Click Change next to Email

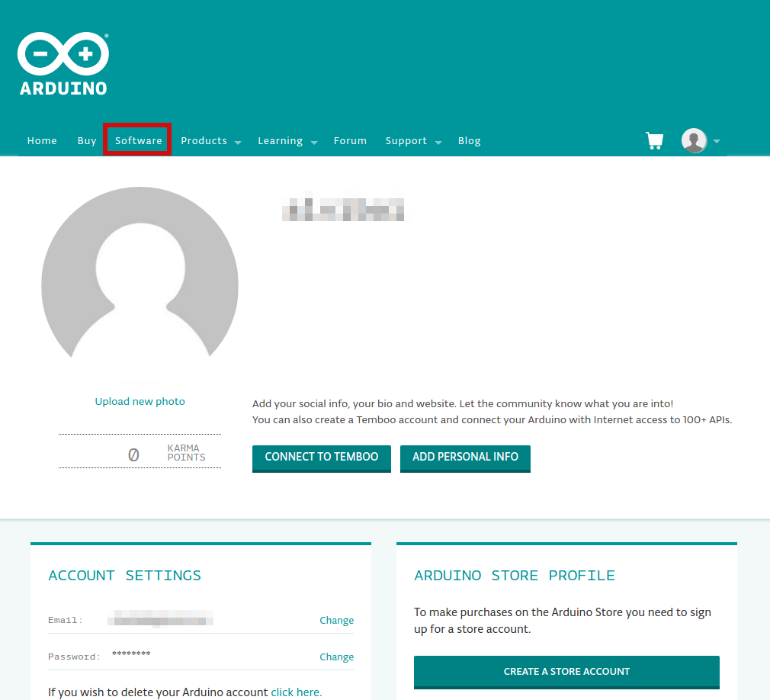click(x=337, y=621)
